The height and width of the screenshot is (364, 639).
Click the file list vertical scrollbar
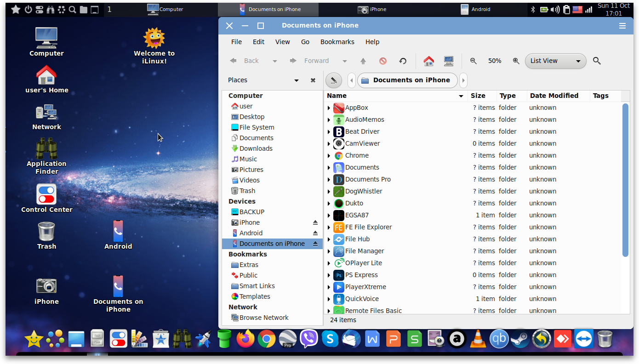coord(625,180)
